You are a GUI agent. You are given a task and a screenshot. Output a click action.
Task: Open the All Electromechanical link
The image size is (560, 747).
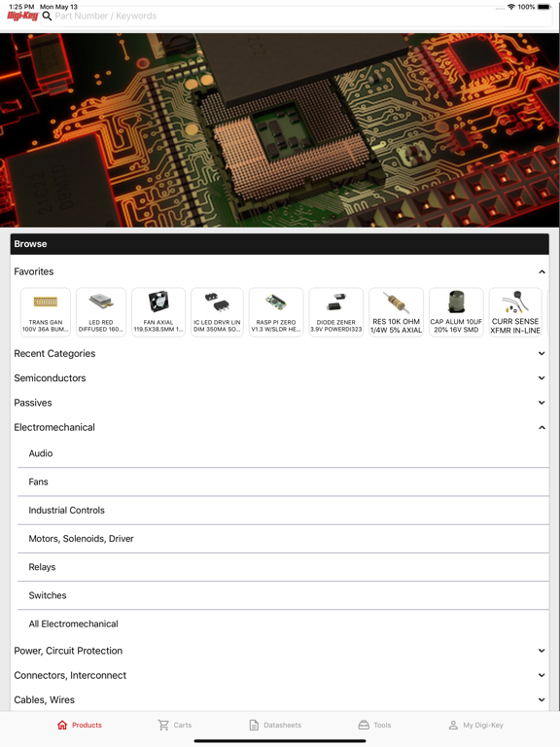[x=283, y=623]
